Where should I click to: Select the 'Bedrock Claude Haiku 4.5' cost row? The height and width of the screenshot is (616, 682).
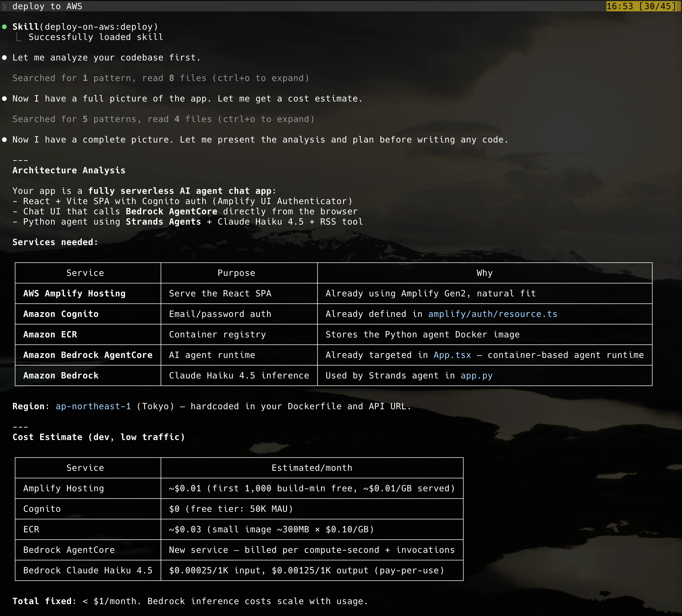coord(239,570)
